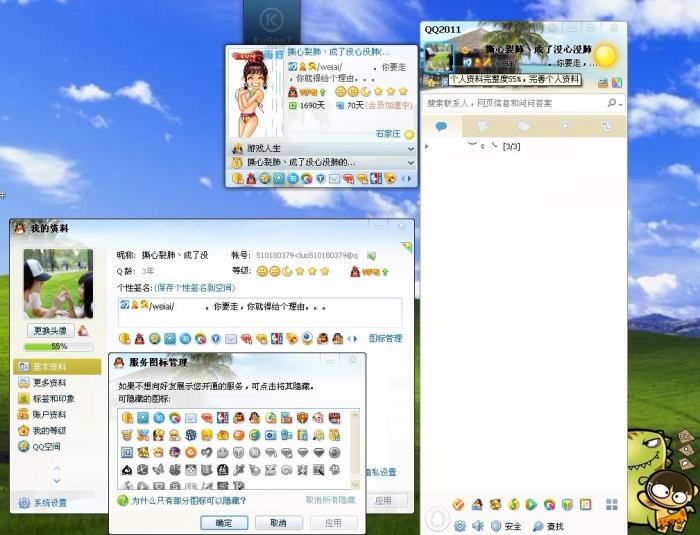Show next icons arrow beside 图标管理
This screenshot has width=700, height=535.
coord(355,339)
